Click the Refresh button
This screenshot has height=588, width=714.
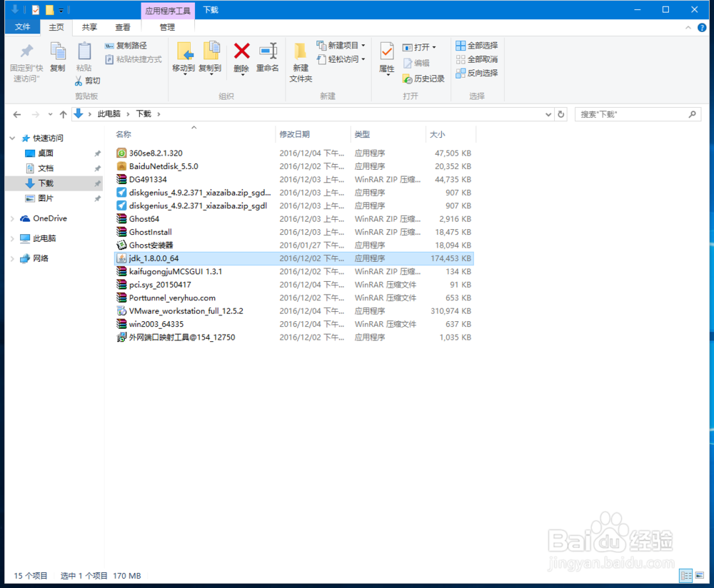[x=561, y=114]
